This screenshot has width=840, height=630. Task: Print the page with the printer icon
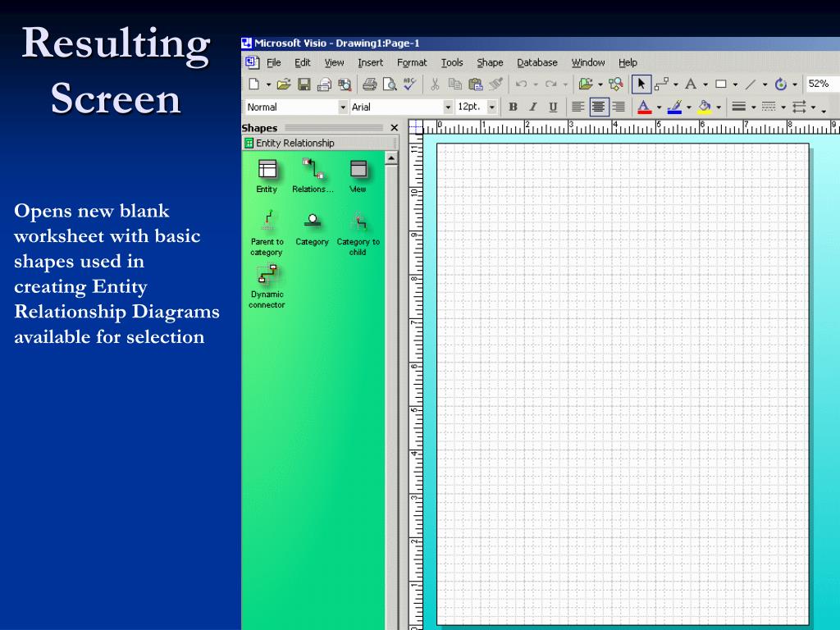tap(370, 84)
